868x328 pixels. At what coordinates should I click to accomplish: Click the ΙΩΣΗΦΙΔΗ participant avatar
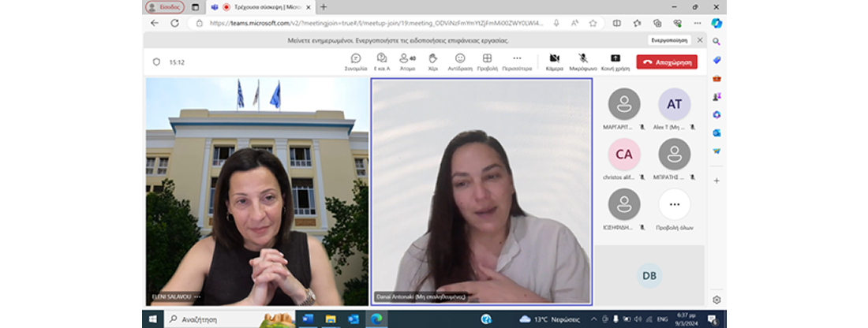624,204
